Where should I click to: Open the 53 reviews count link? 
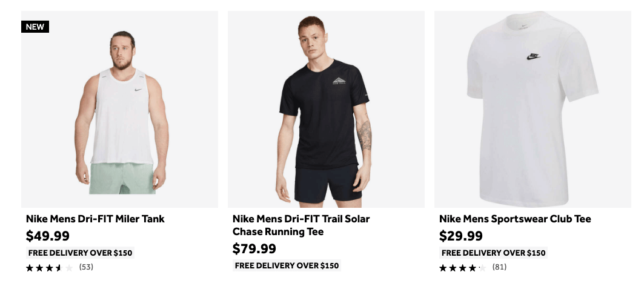(86, 267)
